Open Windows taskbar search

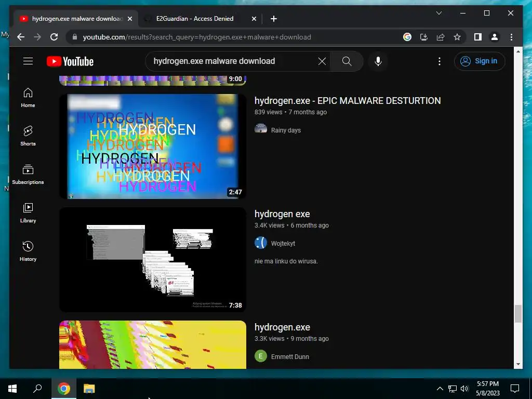click(37, 389)
